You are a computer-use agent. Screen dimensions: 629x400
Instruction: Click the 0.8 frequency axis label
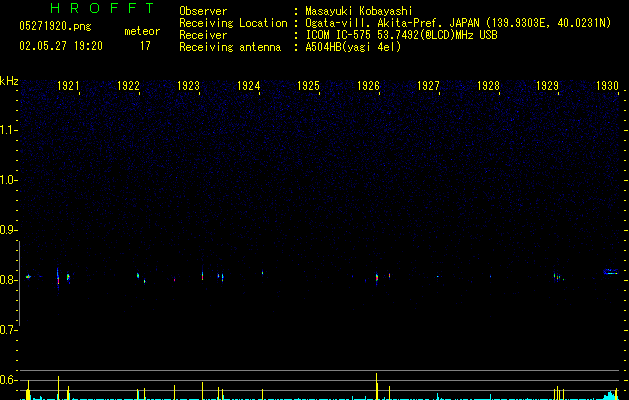coord(7,280)
